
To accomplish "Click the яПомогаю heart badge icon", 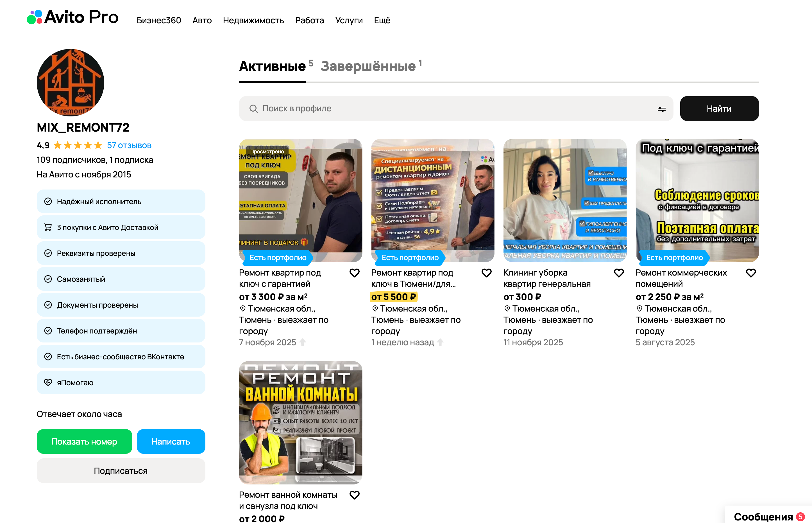I will coord(48,382).
